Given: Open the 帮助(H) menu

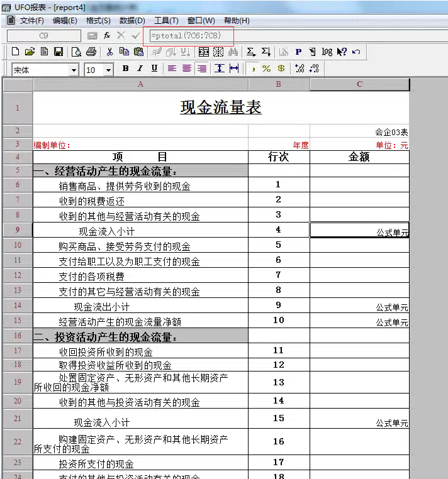Looking at the screenshot, I should (237, 21).
